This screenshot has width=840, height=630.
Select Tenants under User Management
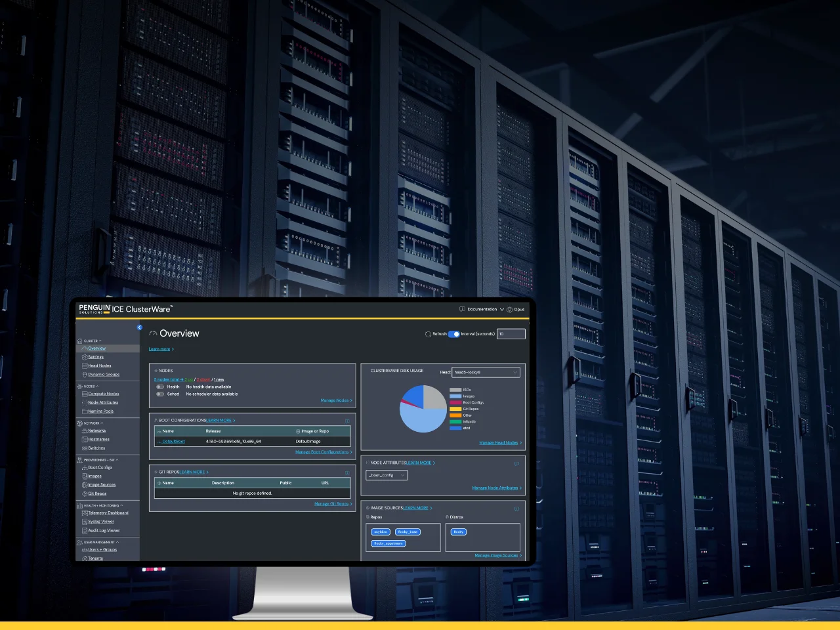pos(96,558)
